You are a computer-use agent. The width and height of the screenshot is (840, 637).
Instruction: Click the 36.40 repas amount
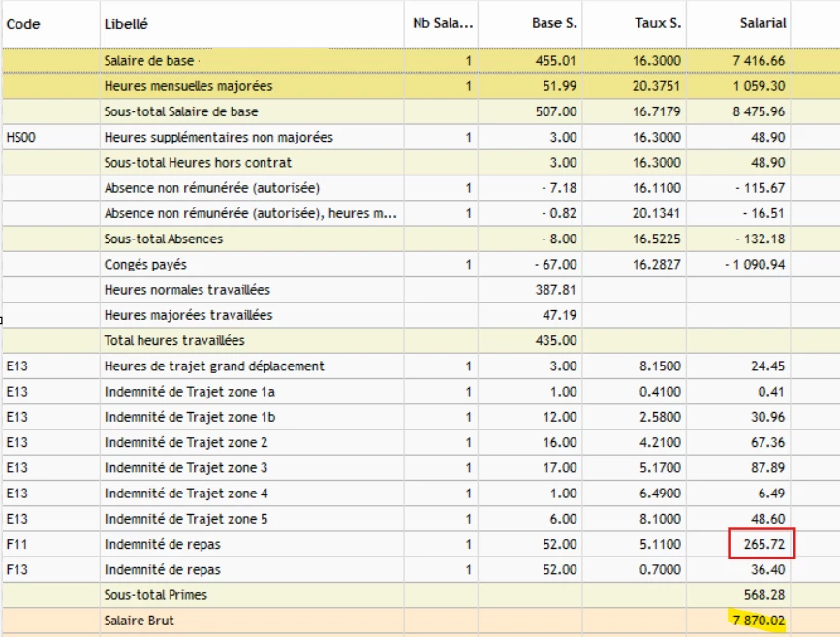tap(767, 570)
